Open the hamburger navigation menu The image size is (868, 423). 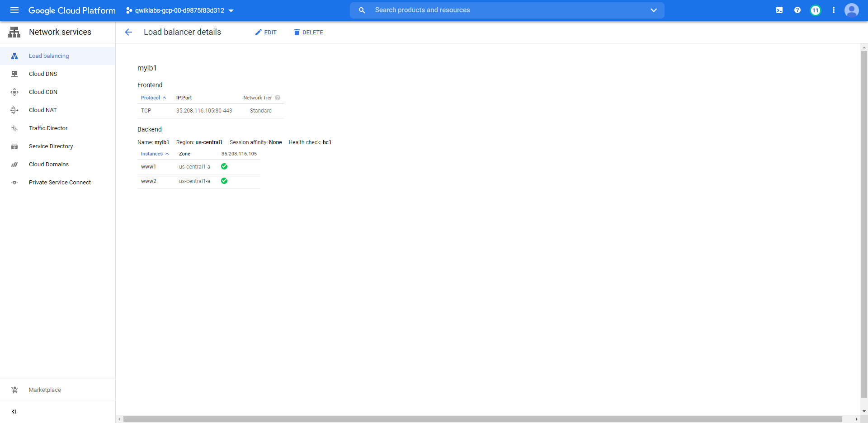coord(14,10)
